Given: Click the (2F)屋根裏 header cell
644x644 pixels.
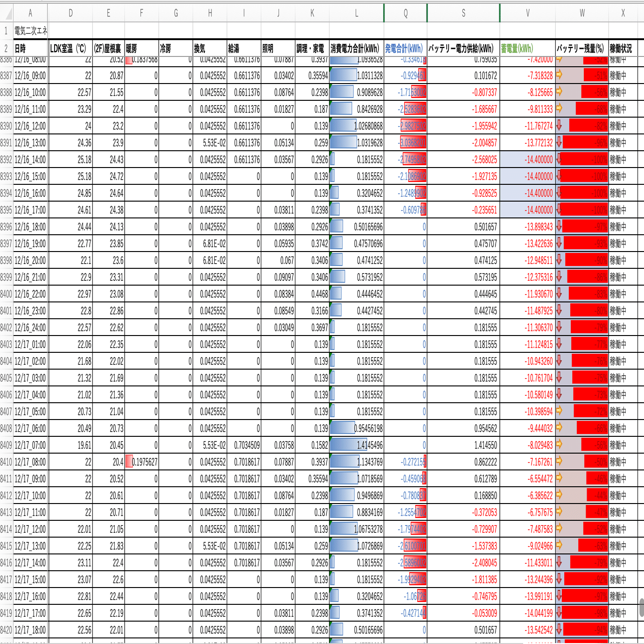Looking at the screenshot, I should 109,49.
